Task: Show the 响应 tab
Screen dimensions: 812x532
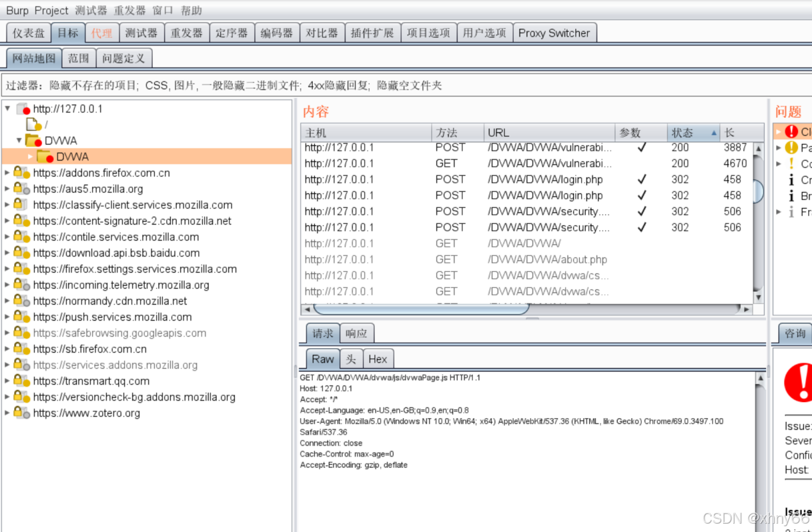Action: (356, 334)
